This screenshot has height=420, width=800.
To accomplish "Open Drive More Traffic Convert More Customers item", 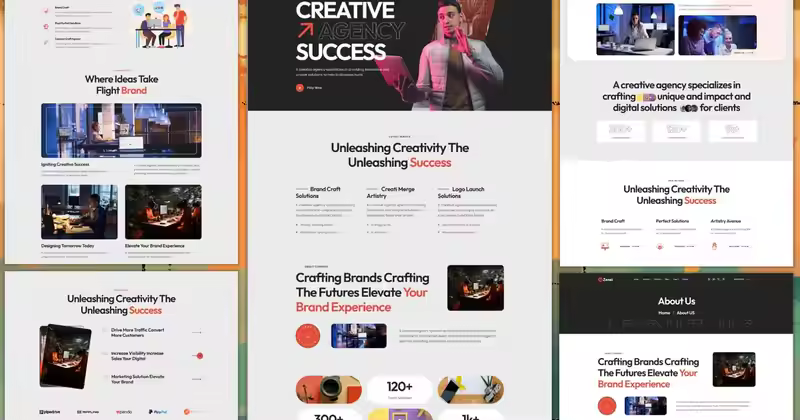I will pyautogui.click(x=137, y=333).
